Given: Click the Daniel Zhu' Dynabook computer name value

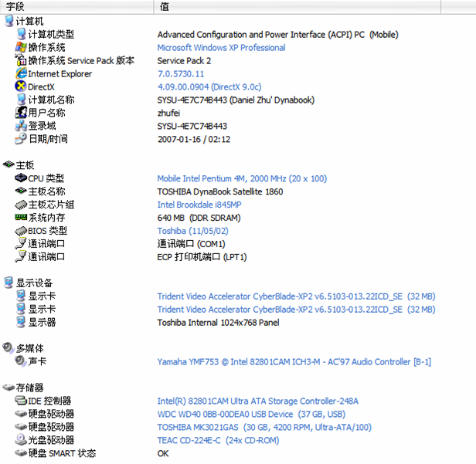Looking at the screenshot, I should click(236, 100).
